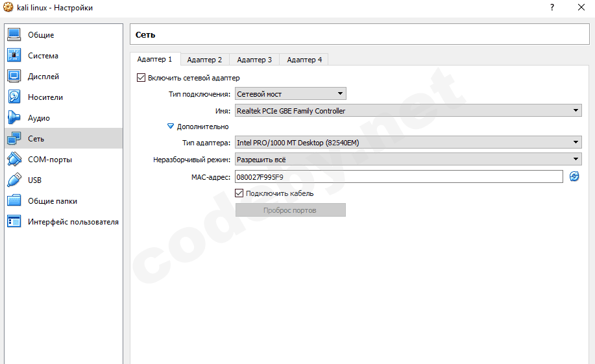
Task: Open the Неразборчивый режим dropdown
Action: tap(408, 160)
